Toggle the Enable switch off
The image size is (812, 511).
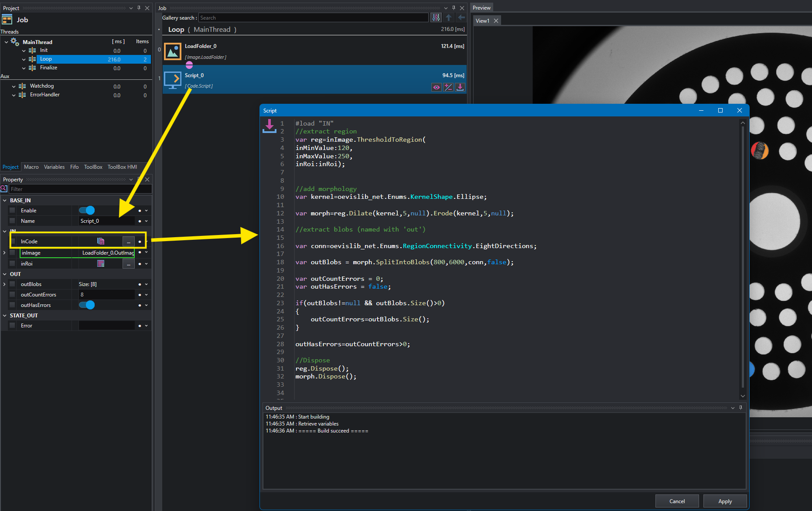click(x=87, y=211)
